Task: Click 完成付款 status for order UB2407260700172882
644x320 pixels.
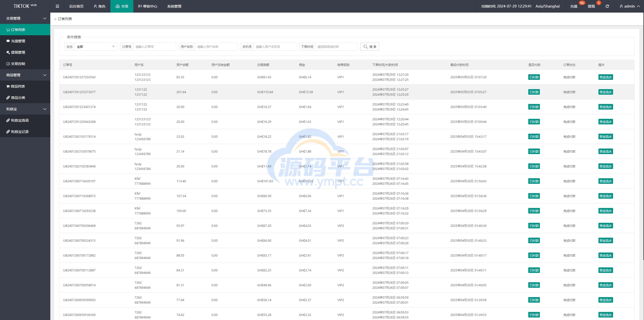Action: pos(569,255)
